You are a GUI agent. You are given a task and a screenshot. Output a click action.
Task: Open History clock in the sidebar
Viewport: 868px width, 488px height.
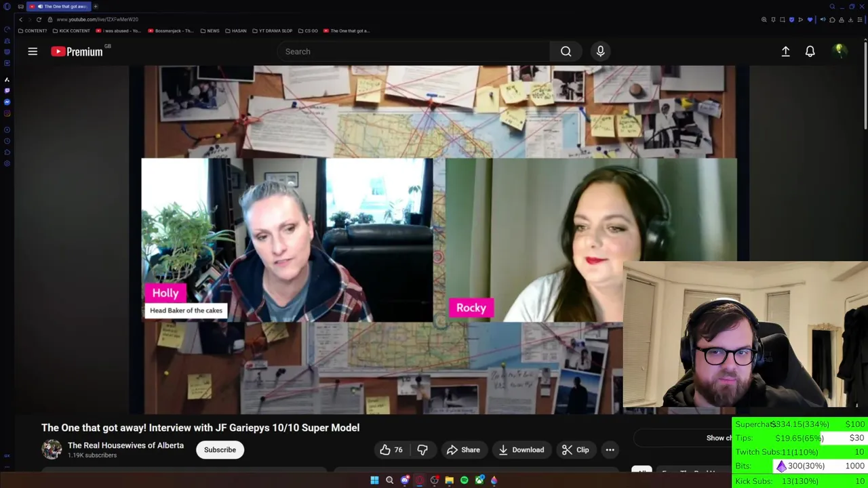(x=7, y=141)
